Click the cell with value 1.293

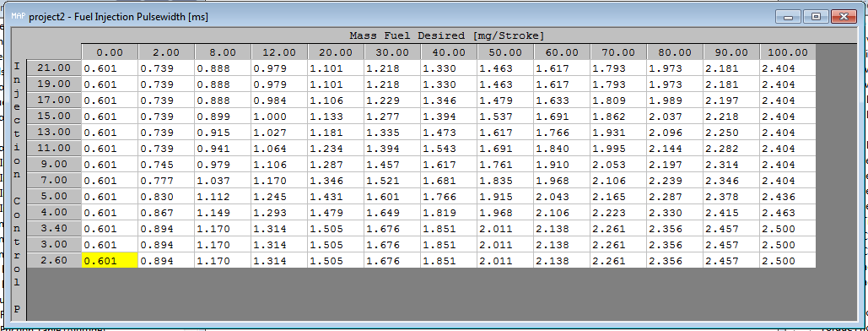pos(279,213)
